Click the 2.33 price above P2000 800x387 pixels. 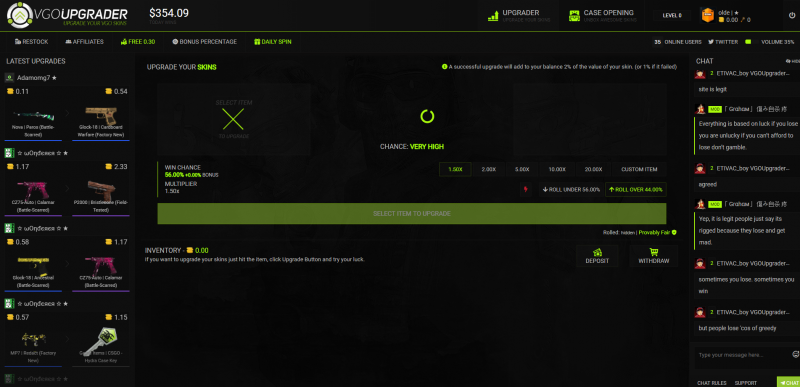pyautogui.click(x=121, y=167)
